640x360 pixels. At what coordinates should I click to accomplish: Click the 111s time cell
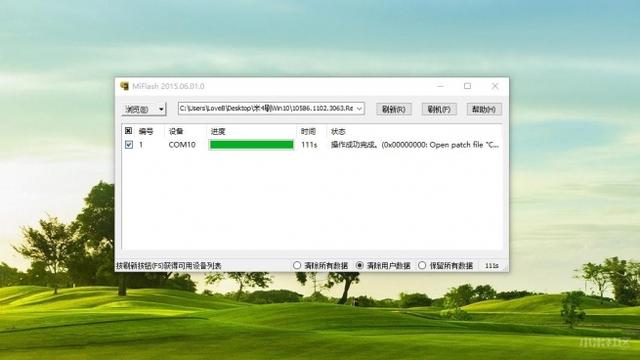[309, 144]
